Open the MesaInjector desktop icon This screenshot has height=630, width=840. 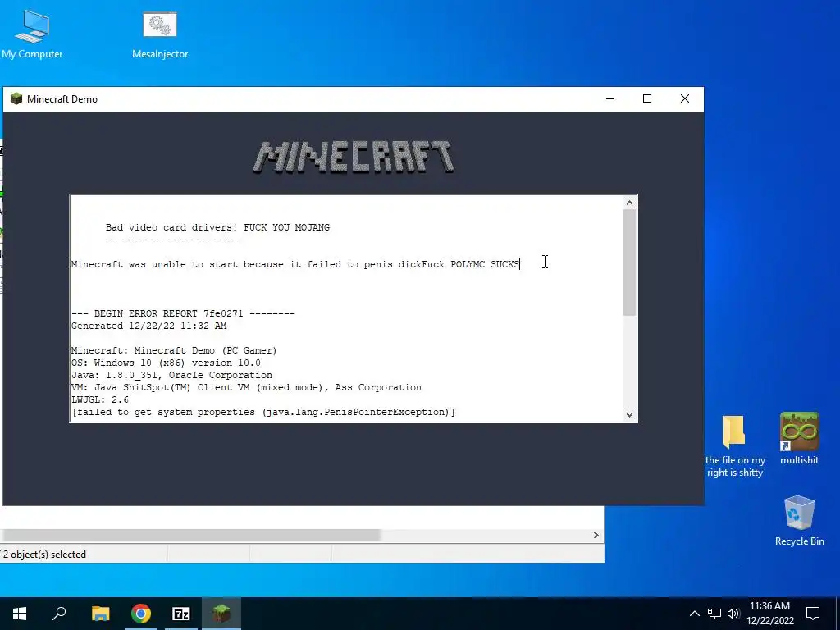click(160, 34)
